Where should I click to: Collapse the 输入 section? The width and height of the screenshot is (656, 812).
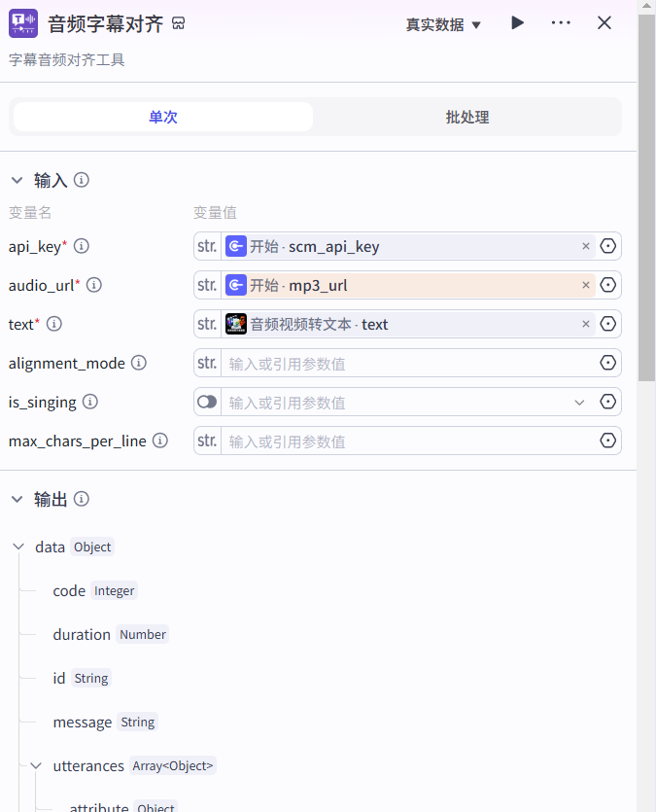pyautogui.click(x=17, y=180)
